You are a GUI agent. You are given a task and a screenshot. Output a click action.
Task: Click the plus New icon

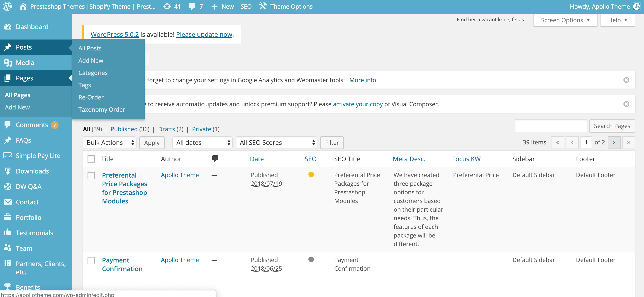click(214, 7)
